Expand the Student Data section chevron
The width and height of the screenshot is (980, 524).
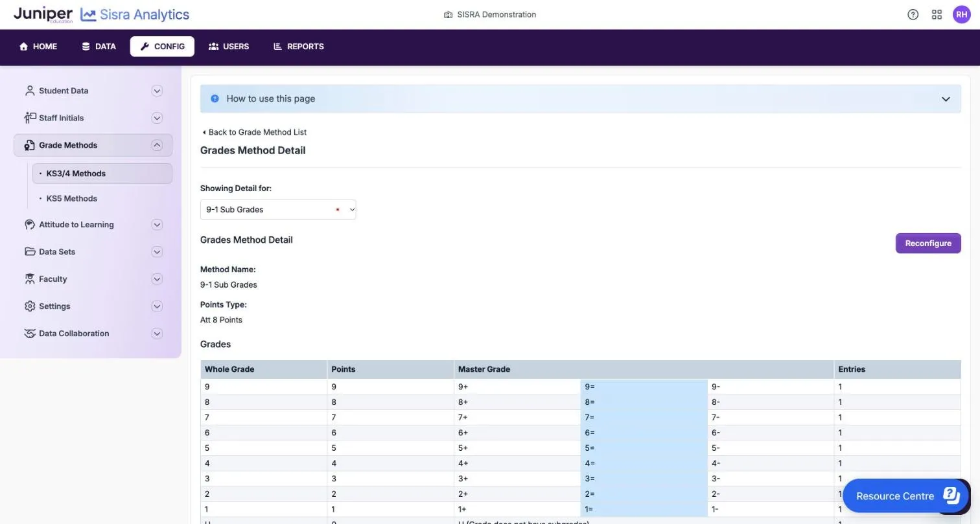pyautogui.click(x=157, y=91)
